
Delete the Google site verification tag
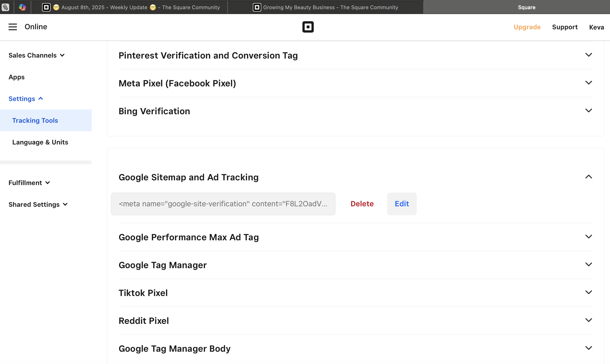tap(362, 204)
